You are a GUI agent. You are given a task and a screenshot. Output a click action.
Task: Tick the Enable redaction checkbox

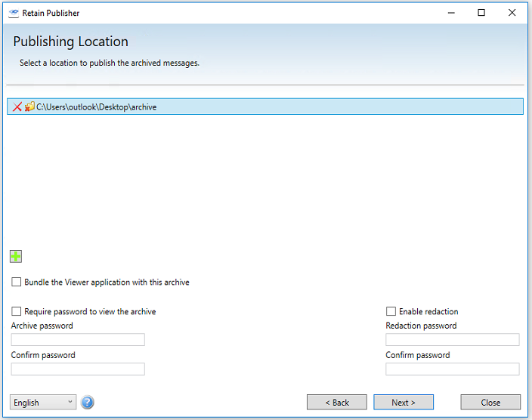tap(391, 311)
